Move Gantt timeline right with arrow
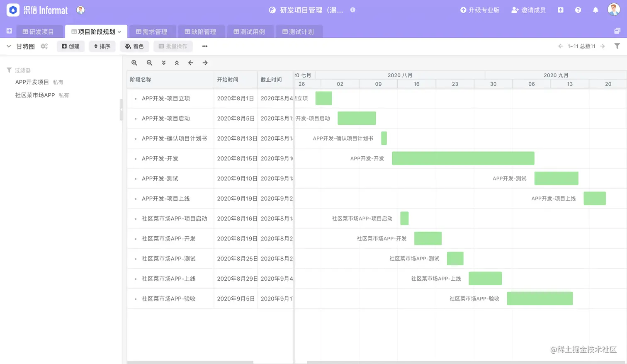627x364 pixels. tap(205, 63)
